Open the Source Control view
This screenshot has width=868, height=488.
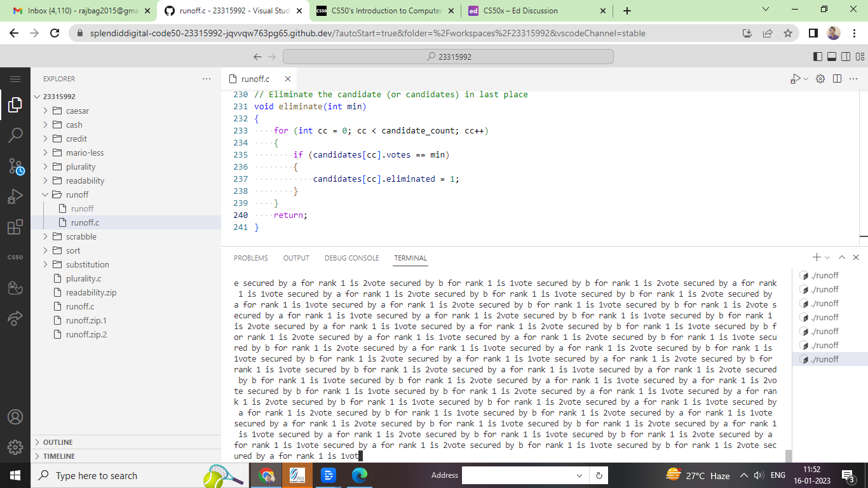pos(15,166)
